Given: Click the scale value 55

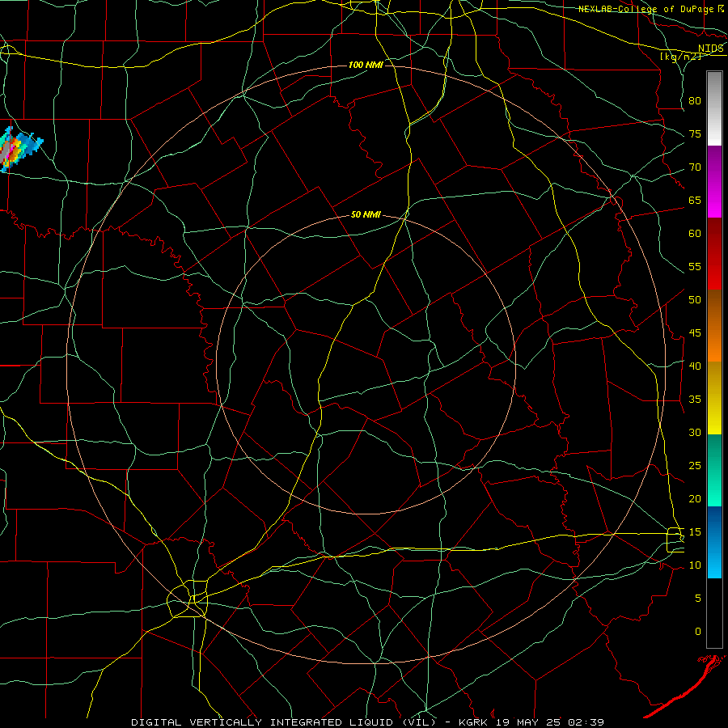Looking at the screenshot, I should (695, 266).
